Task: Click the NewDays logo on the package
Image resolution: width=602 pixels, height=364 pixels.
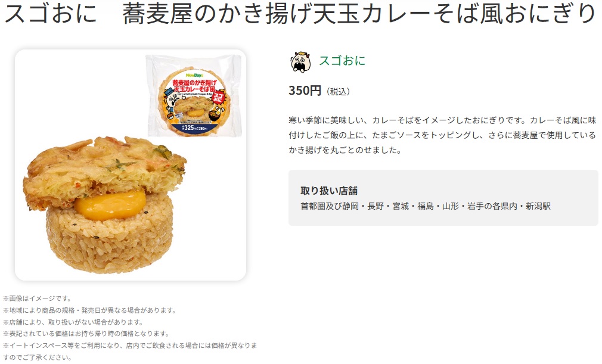Action: tap(194, 75)
